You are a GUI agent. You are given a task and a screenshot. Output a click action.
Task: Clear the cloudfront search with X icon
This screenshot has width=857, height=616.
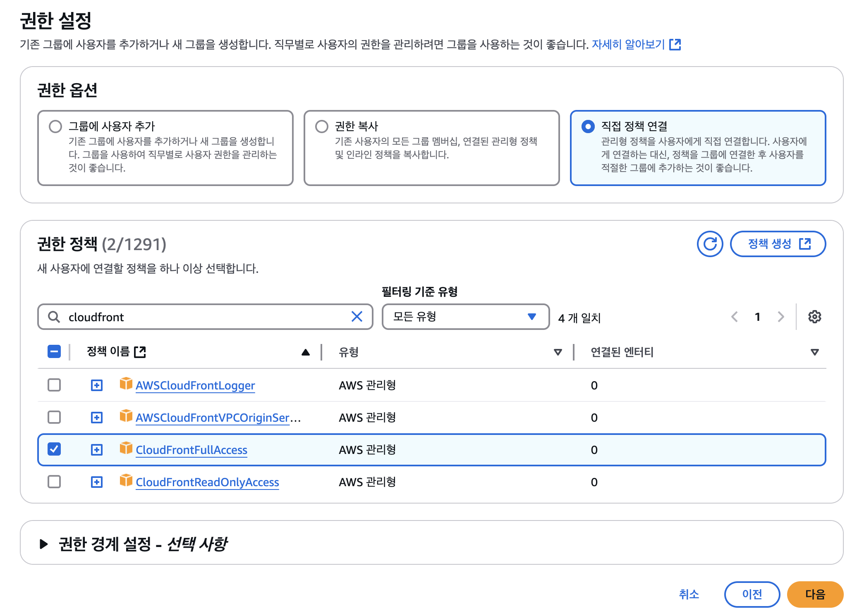(x=357, y=317)
